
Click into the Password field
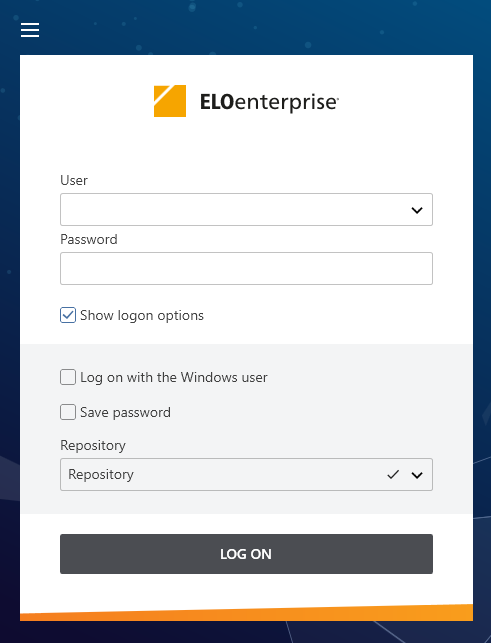point(246,269)
